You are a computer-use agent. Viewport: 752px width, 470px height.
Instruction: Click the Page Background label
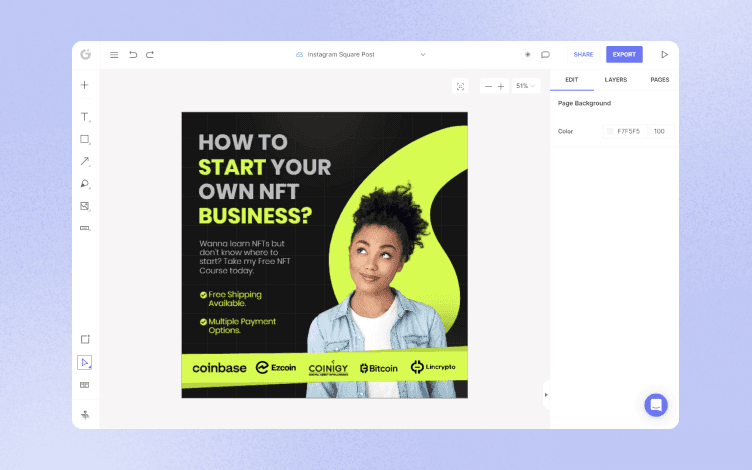pos(584,103)
